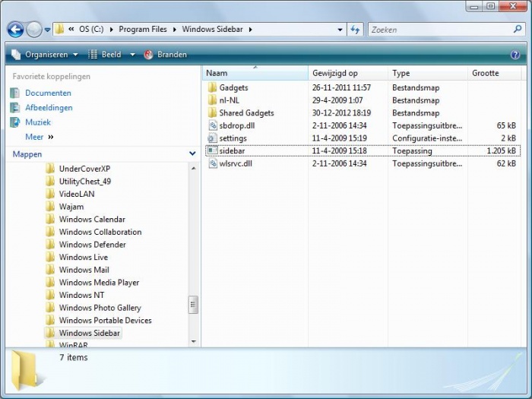
Task: Expand arrow after OS (C:) breadcrumb
Action: (111, 30)
